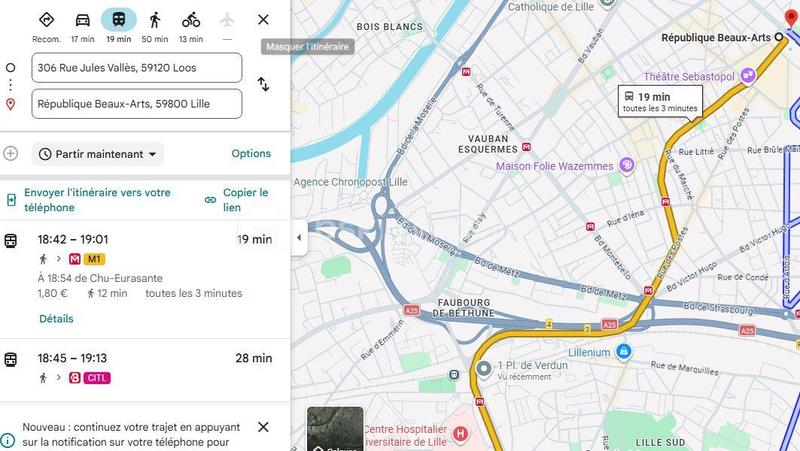Expand Détails of the M1 route
800x451 pixels.
56,319
